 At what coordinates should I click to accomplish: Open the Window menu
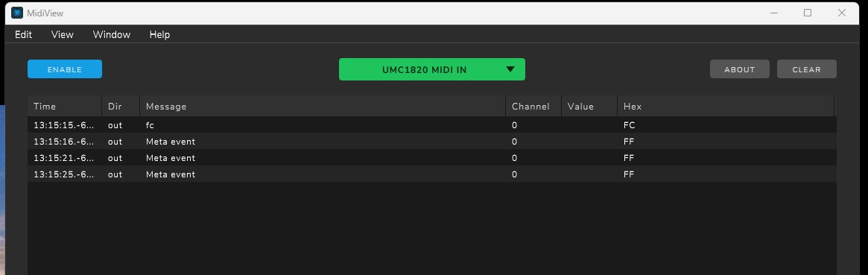pyautogui.click(x=111, y=34)
